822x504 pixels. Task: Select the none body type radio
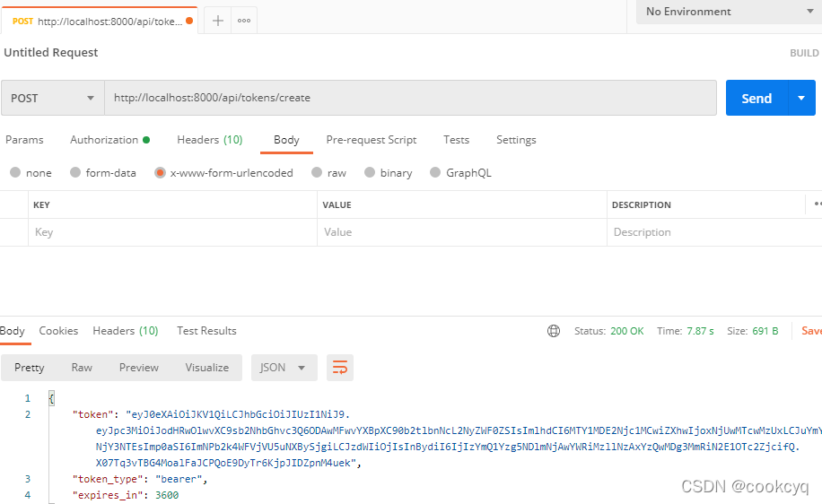(x=15, y=172)
